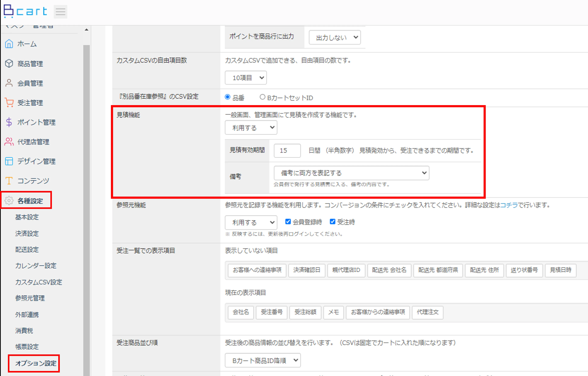
Task: Open the 10項目 free item count dropdown
Action: click(x=246, y=78)
